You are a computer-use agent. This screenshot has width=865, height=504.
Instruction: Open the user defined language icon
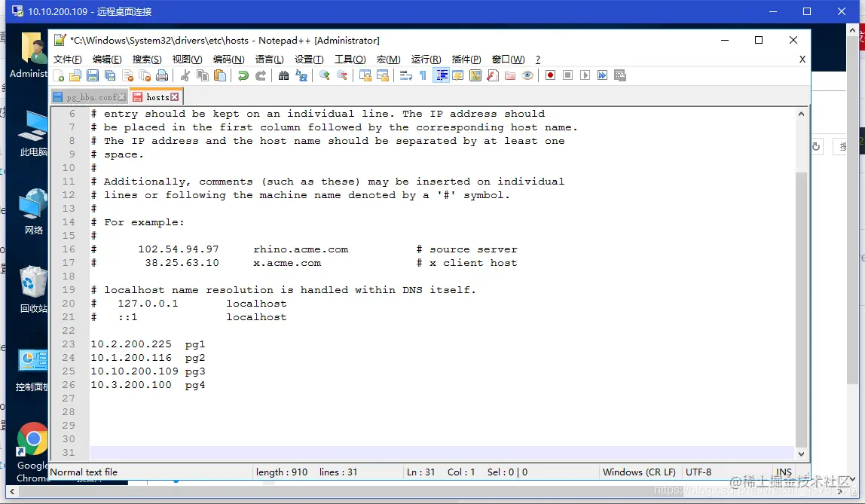pyautogui.click(x=458, y=75)
